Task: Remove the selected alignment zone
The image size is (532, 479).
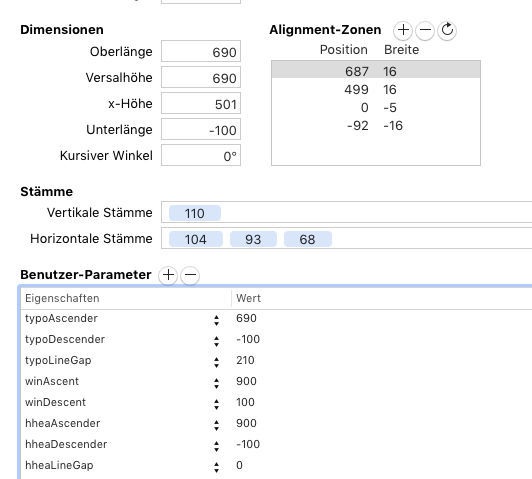Action: (425, 30)
